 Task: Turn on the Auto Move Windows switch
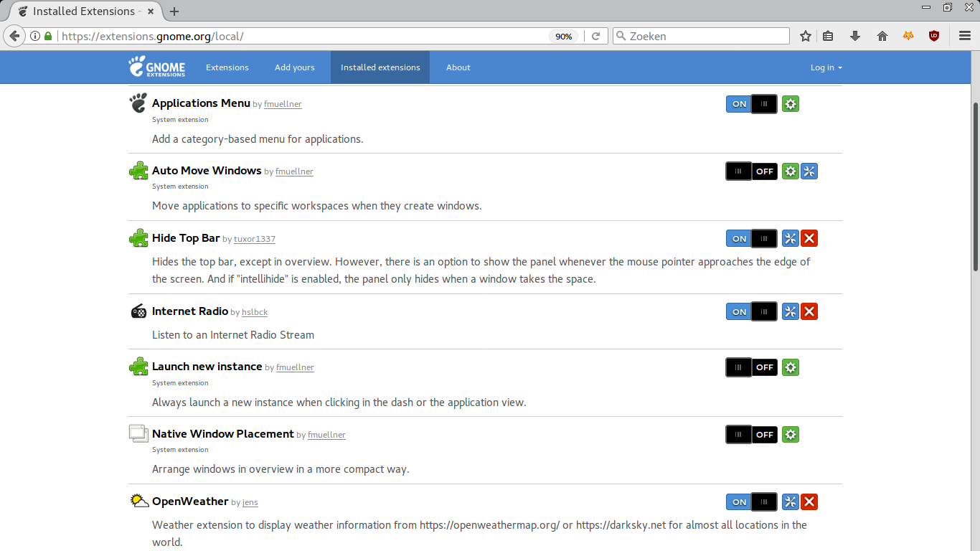tap(751, 171)
